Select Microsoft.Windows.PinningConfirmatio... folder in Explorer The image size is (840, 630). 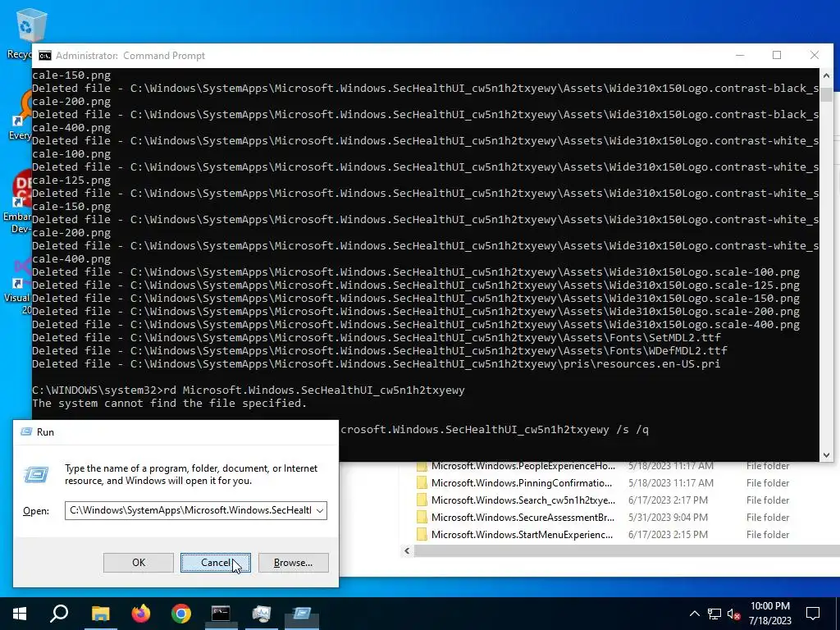(521, 482)
